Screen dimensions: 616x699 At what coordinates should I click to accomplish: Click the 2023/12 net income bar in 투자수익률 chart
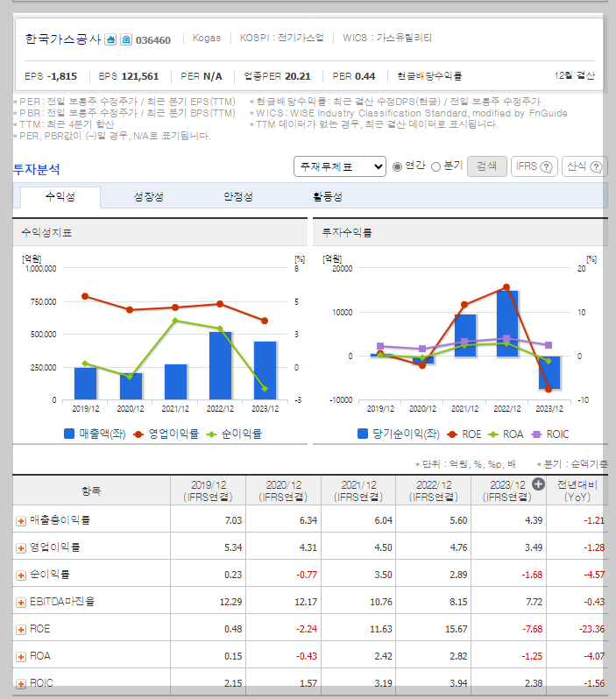click(549, 372)
